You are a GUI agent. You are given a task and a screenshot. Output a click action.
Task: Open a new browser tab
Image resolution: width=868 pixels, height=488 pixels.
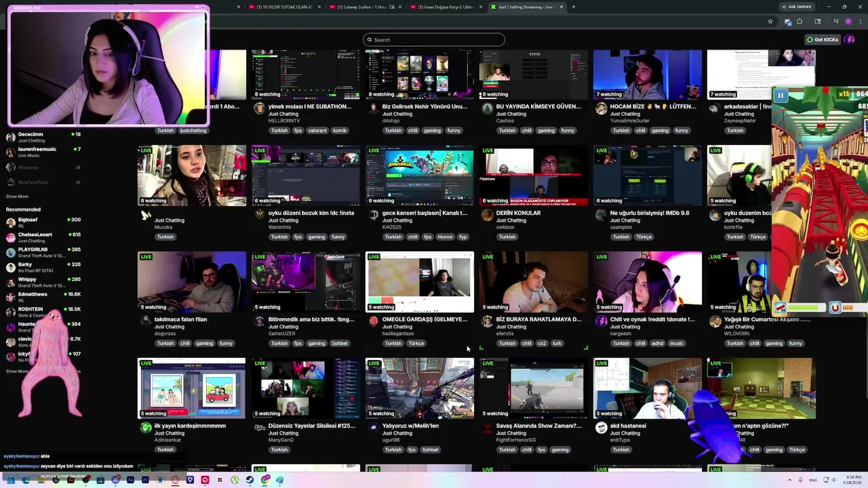pos(574,7)
